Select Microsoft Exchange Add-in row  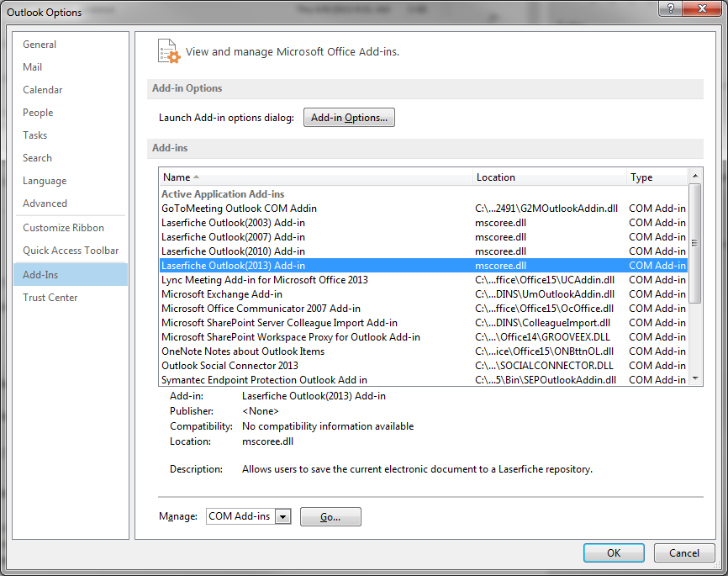click(x=424, y=294)
